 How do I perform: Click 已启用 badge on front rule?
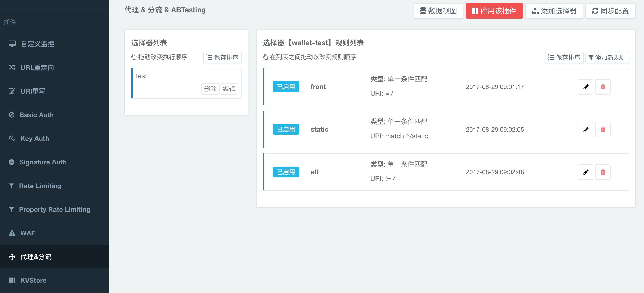pos(286,87)
